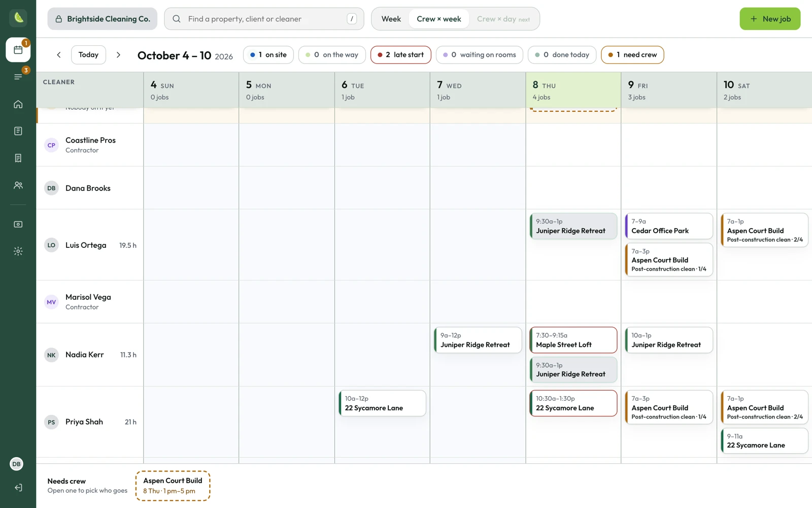This screenshot has width=812, height=508.
Task: Open Cedar Office Park purple-tagged job
Action: click(x=669, y=226)
